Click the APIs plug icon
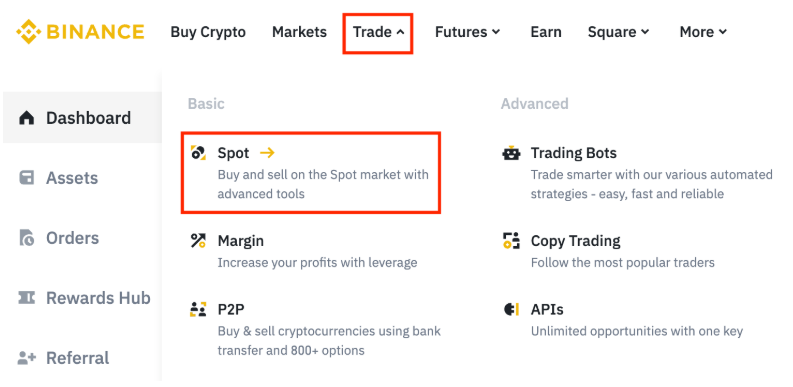 511,309
